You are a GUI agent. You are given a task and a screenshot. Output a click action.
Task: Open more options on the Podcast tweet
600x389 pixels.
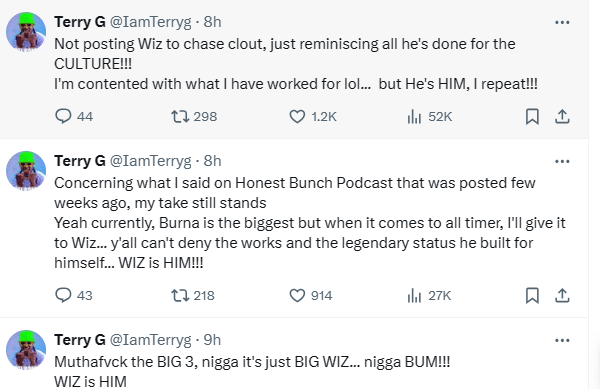562,161
